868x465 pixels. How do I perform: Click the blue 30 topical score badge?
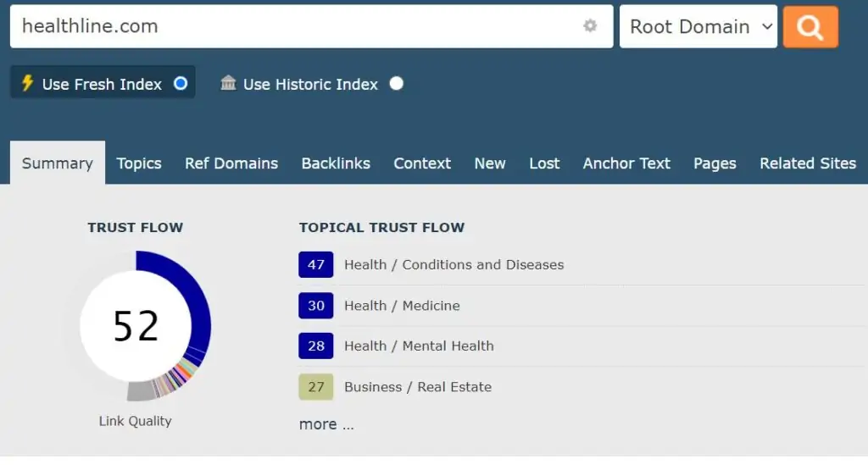[316, 305]
